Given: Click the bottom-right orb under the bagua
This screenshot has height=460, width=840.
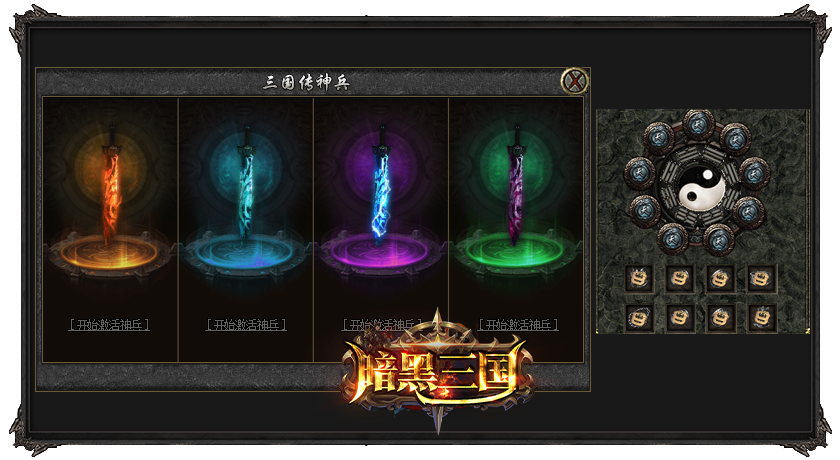Looking at the screenshot, I should pyautogui.click(x=719, y=239).
